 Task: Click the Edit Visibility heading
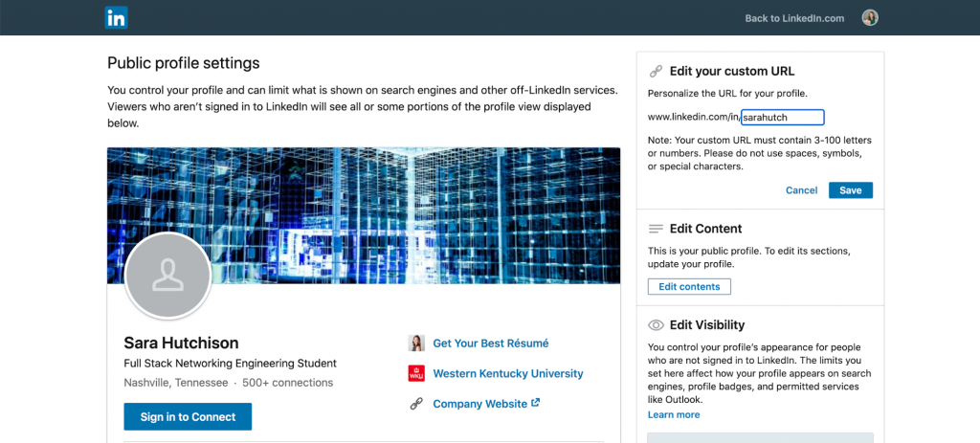click(x=707, y=325)
